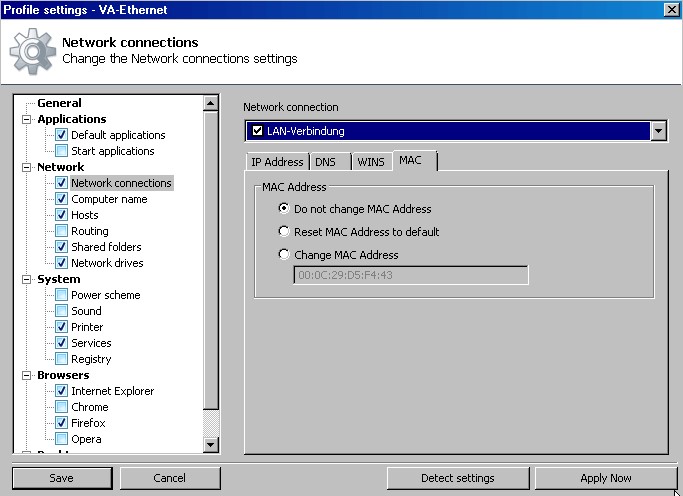
Task: Check the Opera checkbox
Action: 61,439
